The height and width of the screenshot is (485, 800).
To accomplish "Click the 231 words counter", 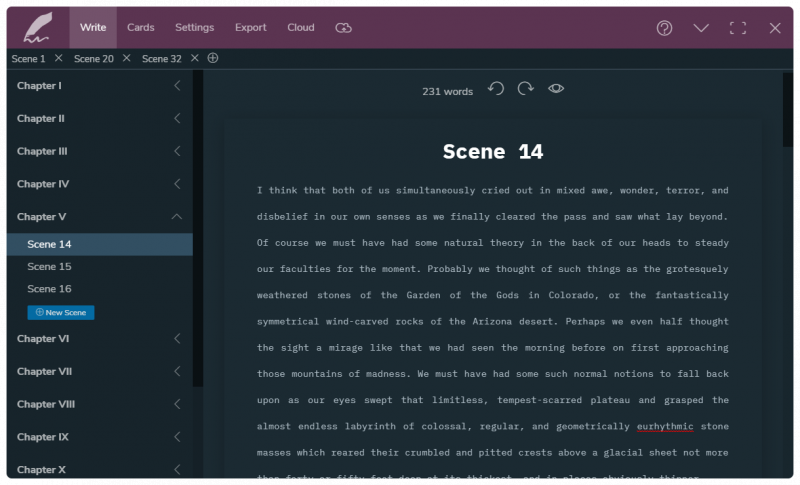I will pyautogui.click(x=447, y=92).
